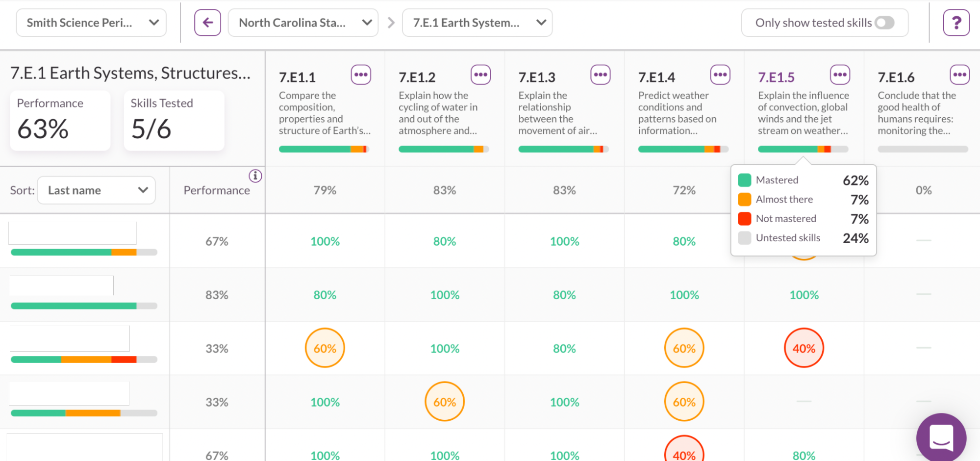Expand the Smith Science Period class dropdown
980x461 pixels.
tap(91, 23)
